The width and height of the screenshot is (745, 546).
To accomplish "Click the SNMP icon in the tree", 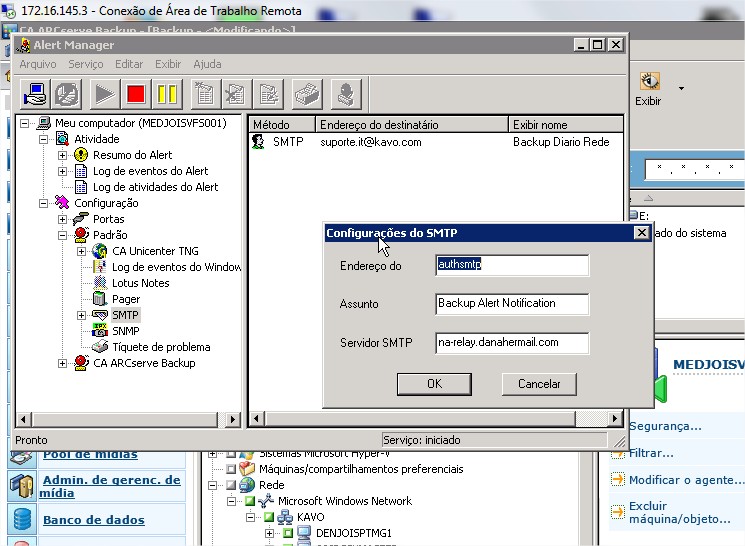I will tap(99, 331).
